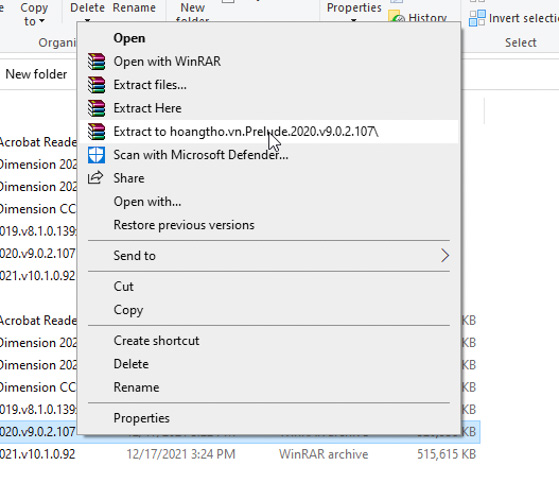Select lower Acrobat Reader file row
The height and width of the screenshot is (500, 559).
point(38,320)
